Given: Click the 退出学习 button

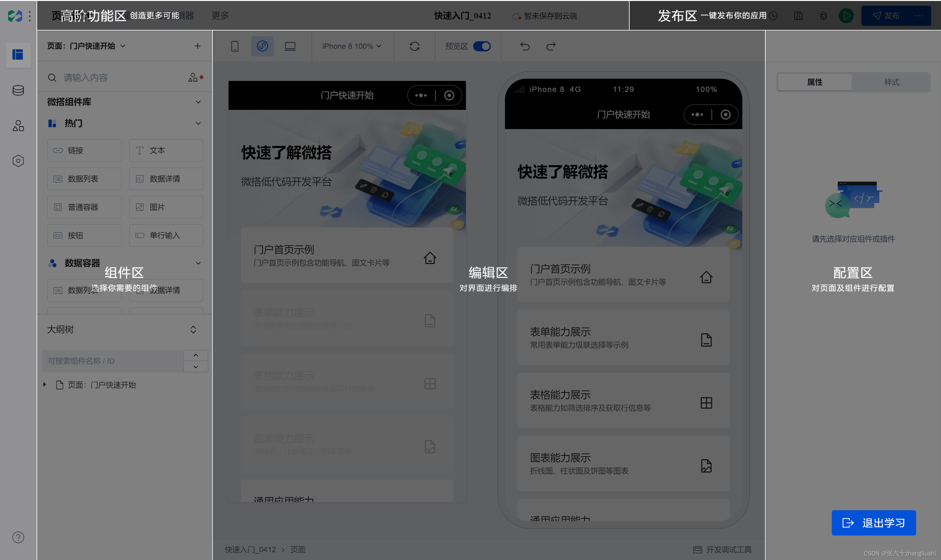Looking at the screenshot, I should tap(873, 523).
